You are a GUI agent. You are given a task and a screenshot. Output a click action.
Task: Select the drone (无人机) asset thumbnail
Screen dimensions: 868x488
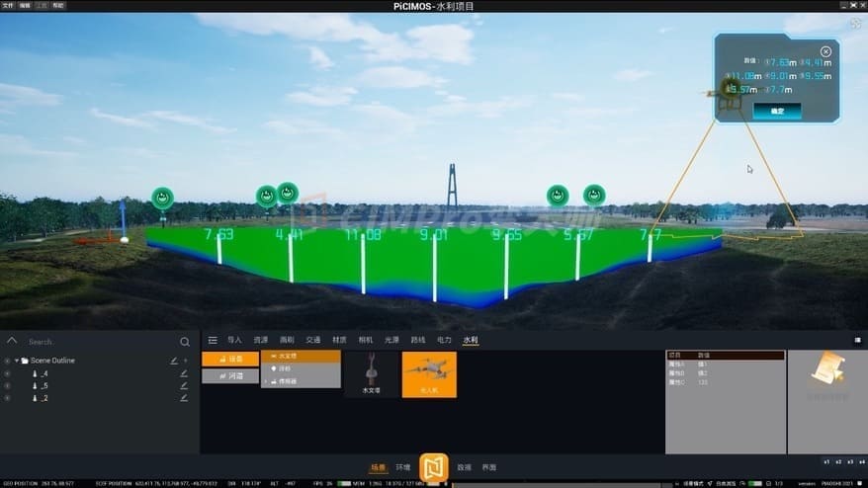pyautogui.click(x=429, y=373)
